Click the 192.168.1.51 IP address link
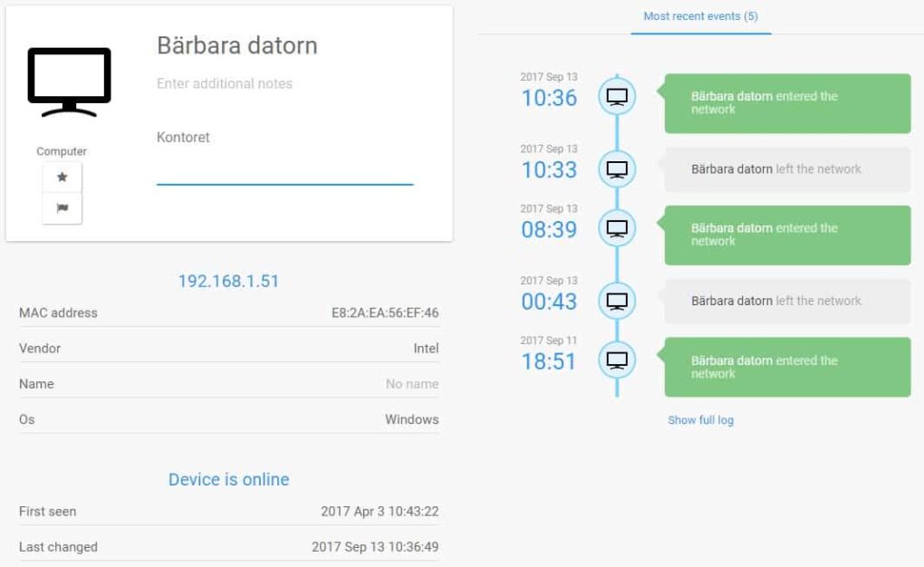Viewport: 924px width, 567px height. click(x=228, y=282)
